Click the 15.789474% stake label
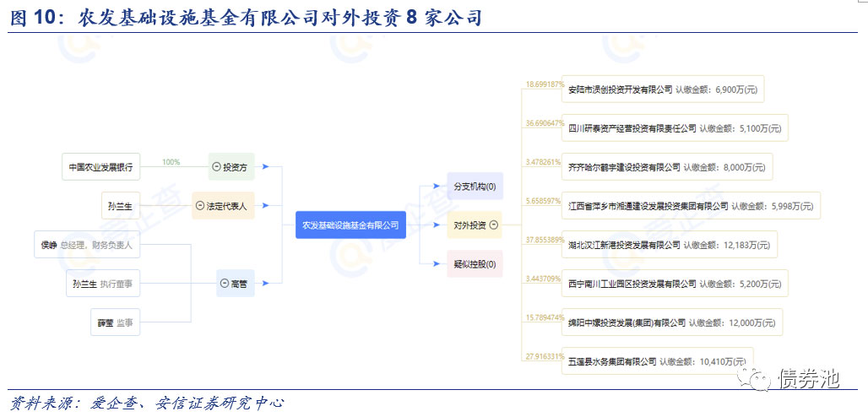The image size is (868, 417). [545, 318]
